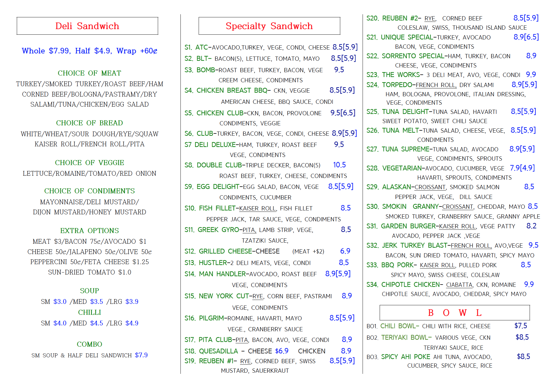
Task: Click the CHILLI heading
Action: 89,312
